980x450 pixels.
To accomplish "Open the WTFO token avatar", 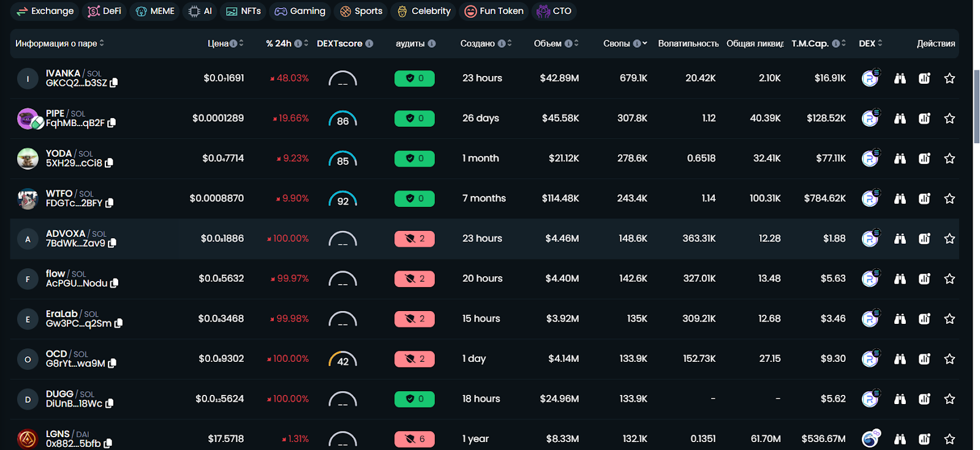I will click(x=28, y=198).
